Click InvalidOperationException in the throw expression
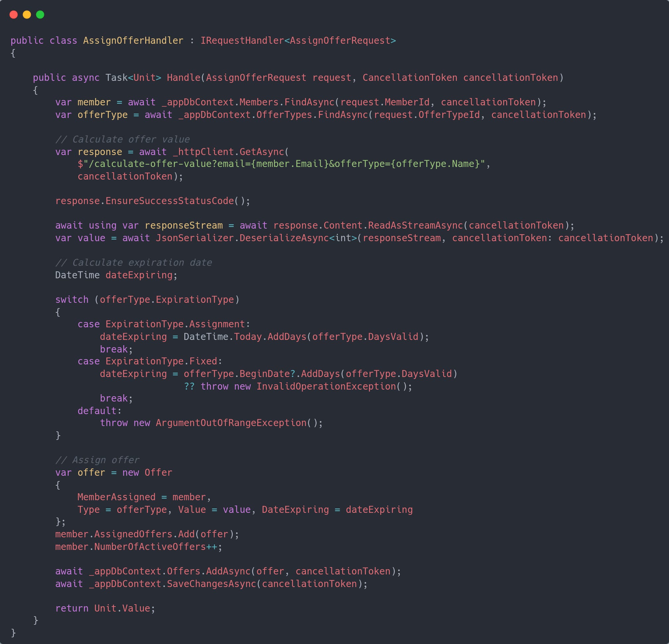This screenshot has height=644, width=669. tap(326, 387)
